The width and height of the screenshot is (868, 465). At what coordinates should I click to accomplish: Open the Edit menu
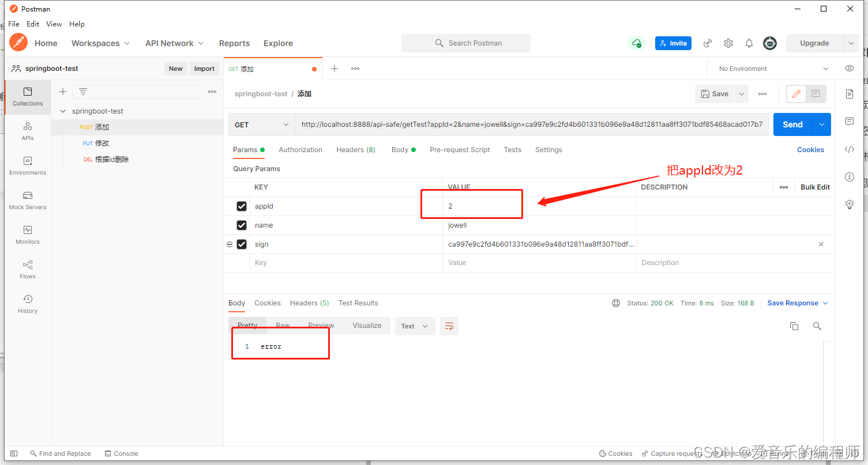(33, 24)
